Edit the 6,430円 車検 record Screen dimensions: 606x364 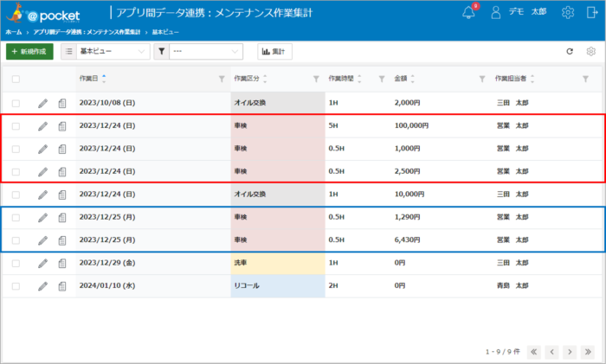43,240
